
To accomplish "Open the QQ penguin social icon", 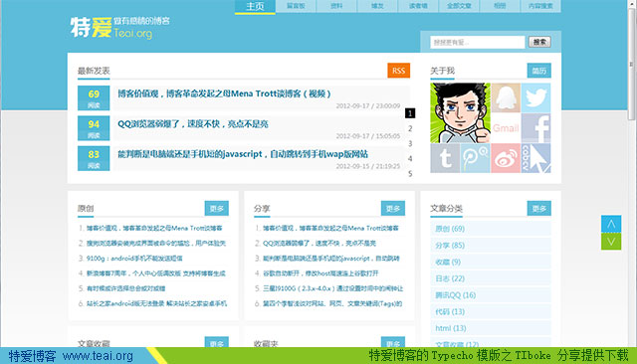I will click(x=506, y=97).
